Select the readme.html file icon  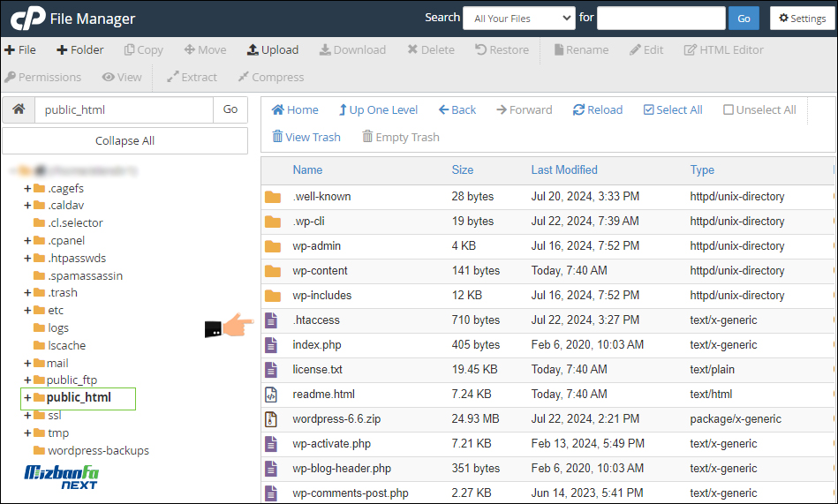[271, 395]
